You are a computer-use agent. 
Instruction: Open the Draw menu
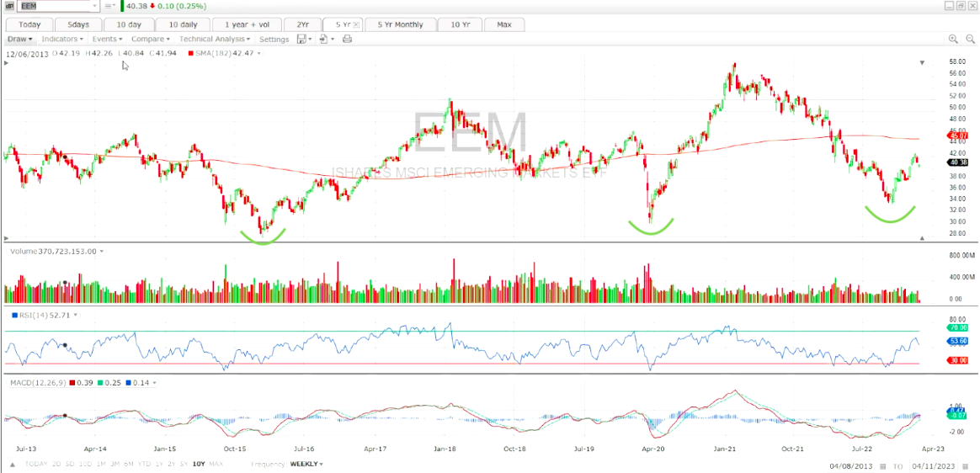pyautogui.click(x=20, y=39)
